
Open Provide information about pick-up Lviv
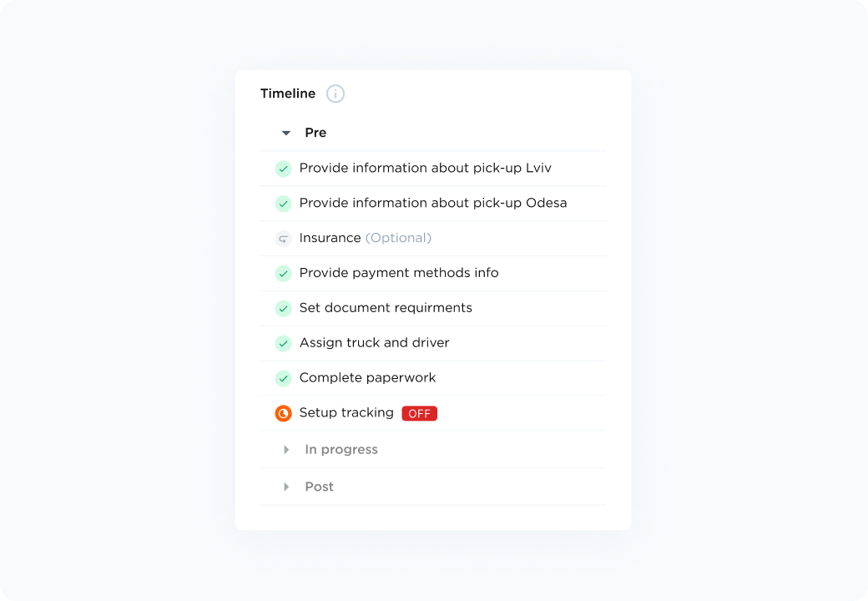[425, 168]
